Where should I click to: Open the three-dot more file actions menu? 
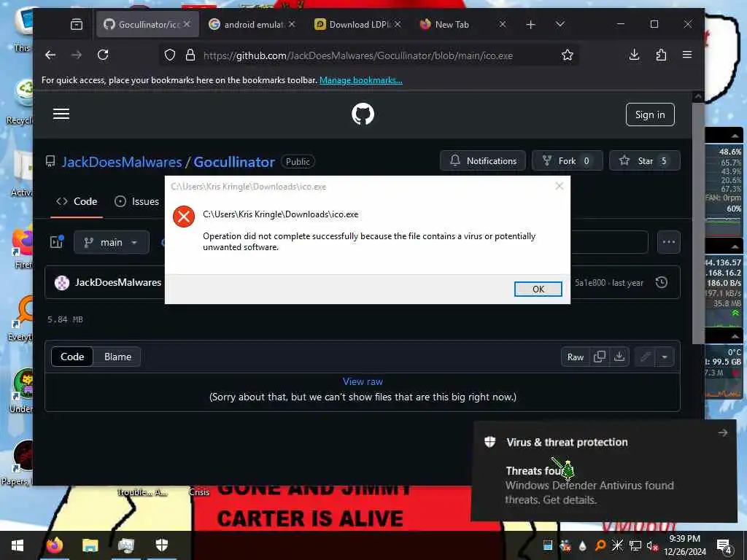click(x=668, y=242)
